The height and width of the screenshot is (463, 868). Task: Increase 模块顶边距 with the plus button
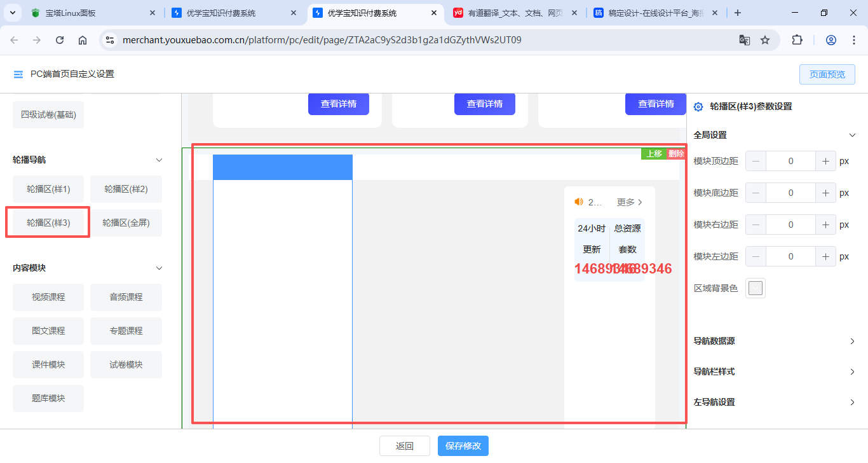[825, 161]
